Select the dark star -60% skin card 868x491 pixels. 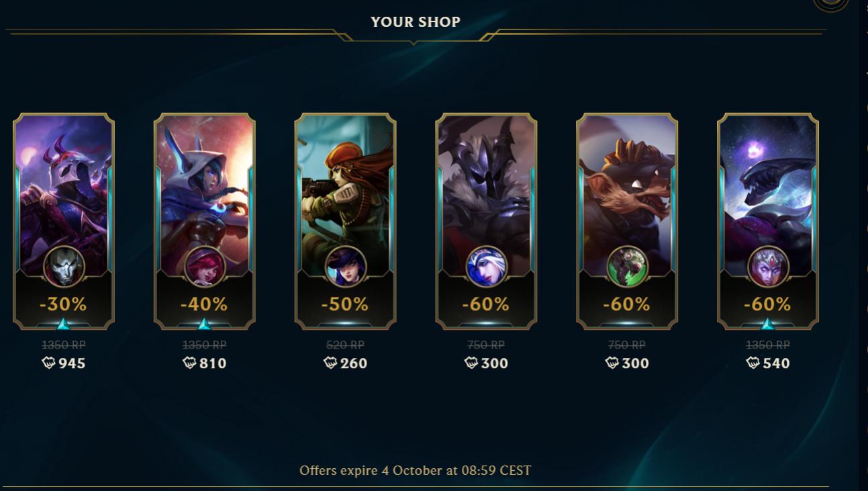(x=769, y=222)
